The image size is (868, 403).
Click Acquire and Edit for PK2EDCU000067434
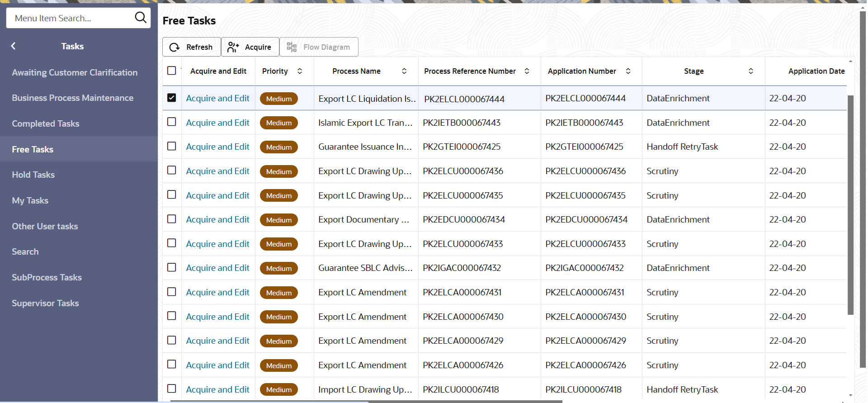[x=217, y=219]
